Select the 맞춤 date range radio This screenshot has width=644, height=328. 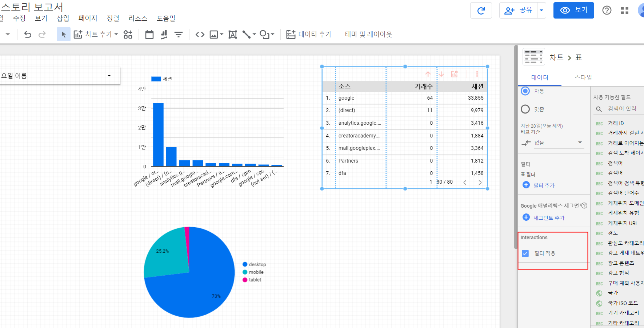525,109
